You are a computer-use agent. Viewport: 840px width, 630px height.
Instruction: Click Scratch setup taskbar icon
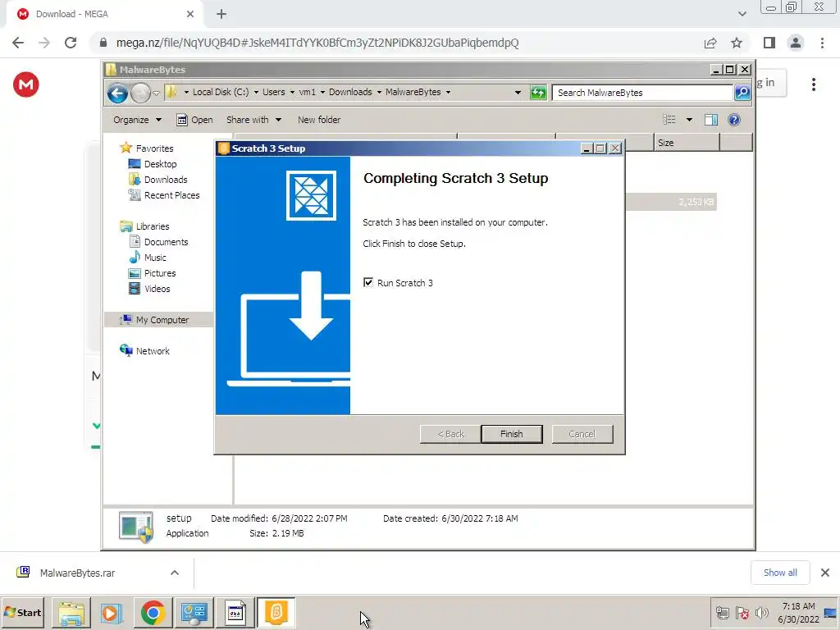[276, 612]
